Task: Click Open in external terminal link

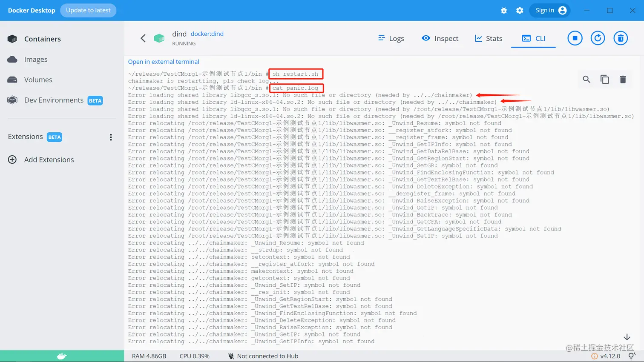Action: (164, 62)
